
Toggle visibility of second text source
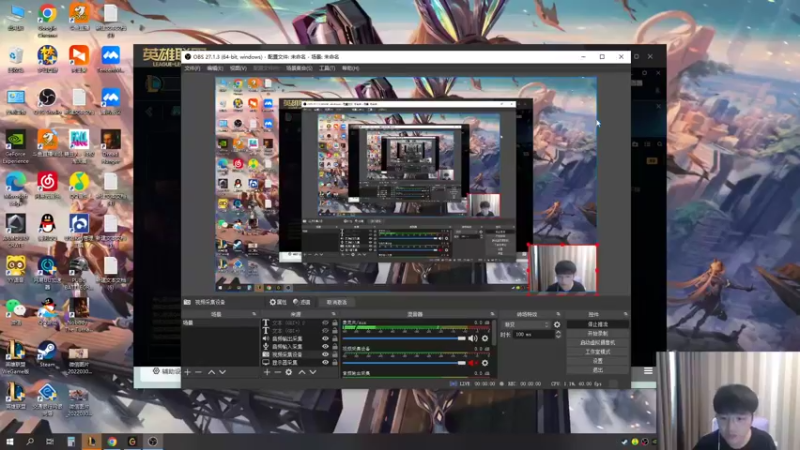[325, 331]
